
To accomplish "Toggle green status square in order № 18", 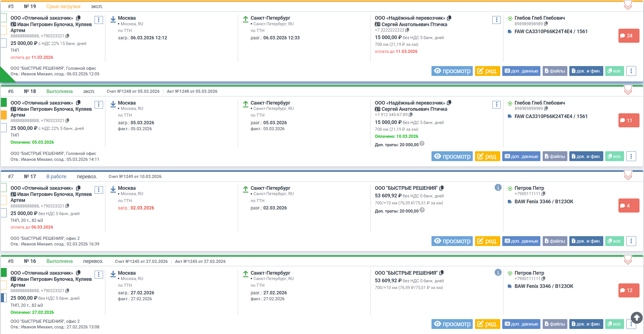I will 4,102.
